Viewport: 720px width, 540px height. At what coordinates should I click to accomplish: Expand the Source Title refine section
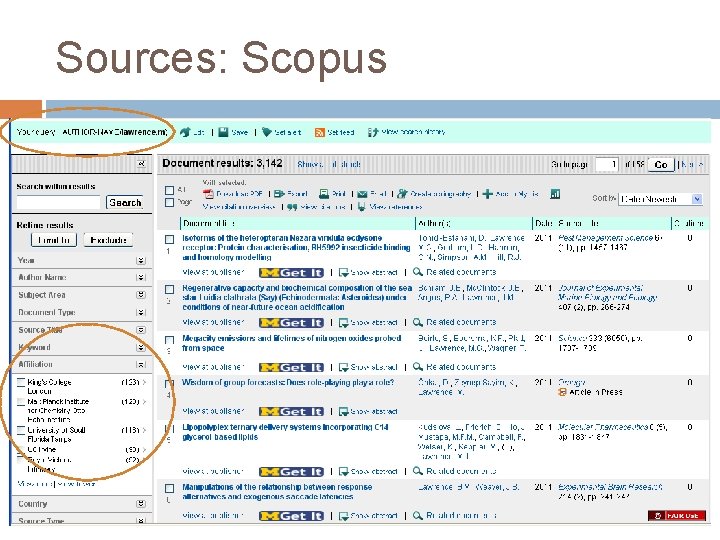point(141,330)
